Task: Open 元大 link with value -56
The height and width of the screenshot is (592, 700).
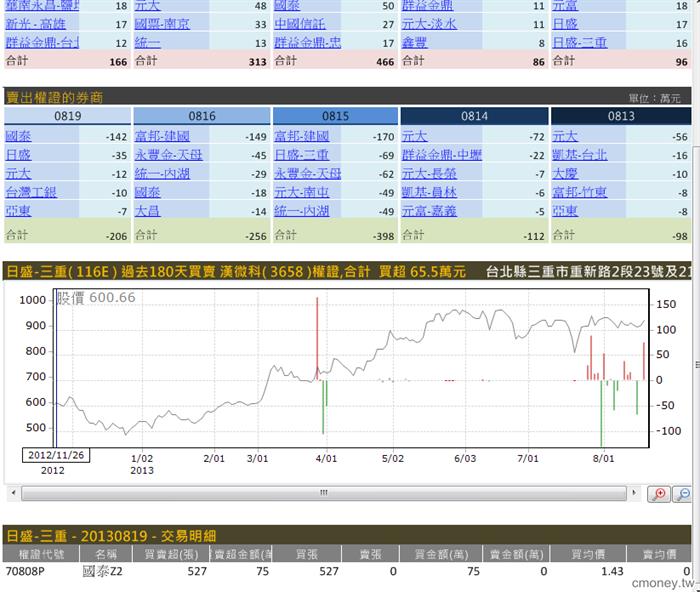Action: coord(565,136)
